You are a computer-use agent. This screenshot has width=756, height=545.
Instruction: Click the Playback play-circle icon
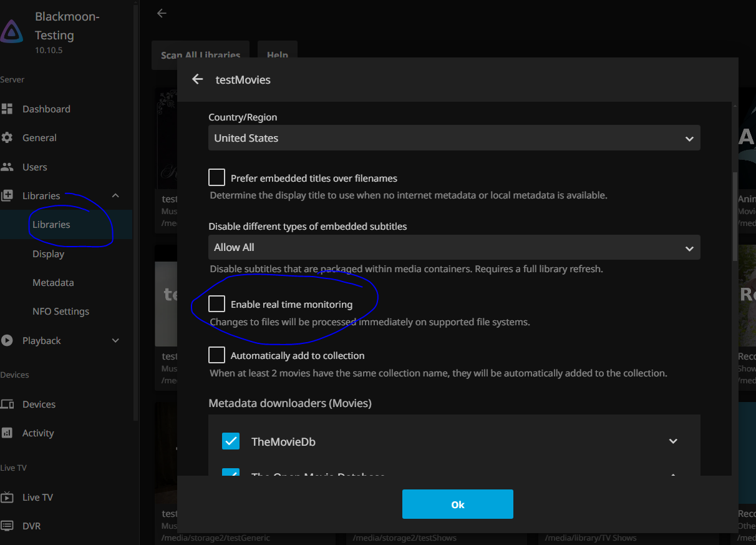point(7,341)
